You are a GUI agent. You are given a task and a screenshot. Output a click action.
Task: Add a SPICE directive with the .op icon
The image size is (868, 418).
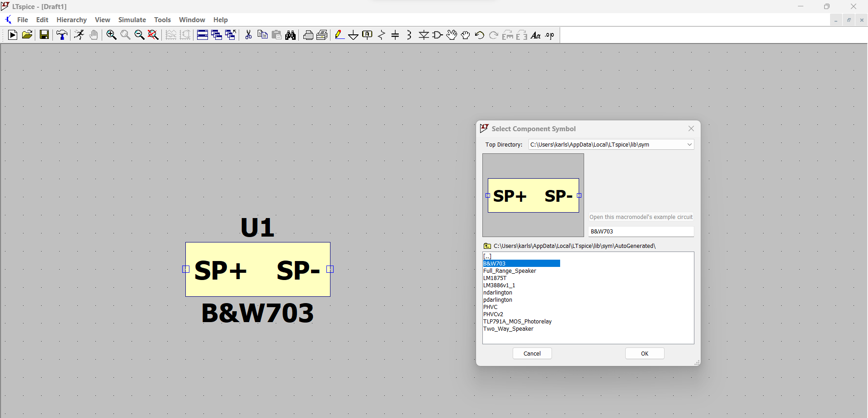click(550, 35)
